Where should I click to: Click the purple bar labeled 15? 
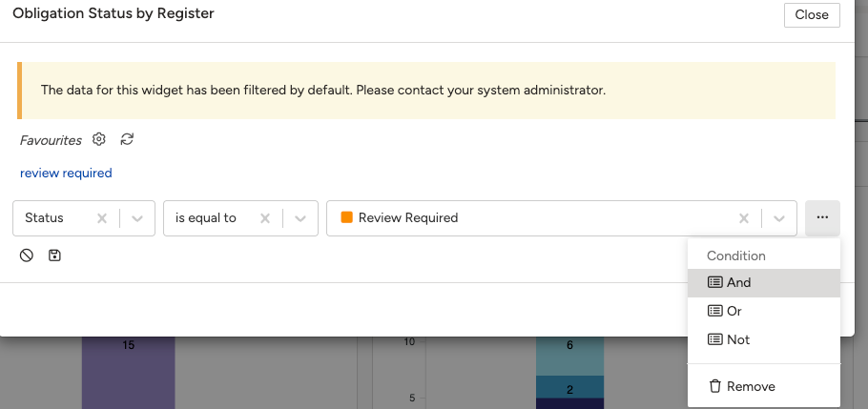129,373
